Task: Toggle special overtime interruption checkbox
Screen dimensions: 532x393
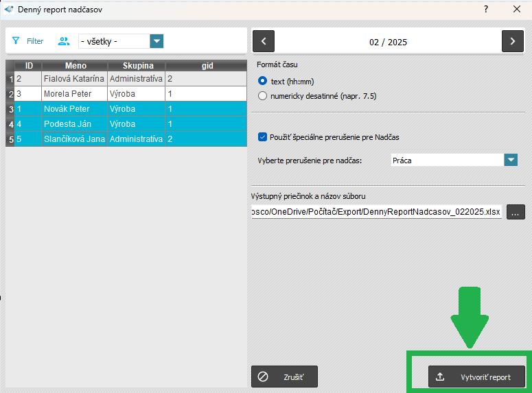Action: point(262,137)
